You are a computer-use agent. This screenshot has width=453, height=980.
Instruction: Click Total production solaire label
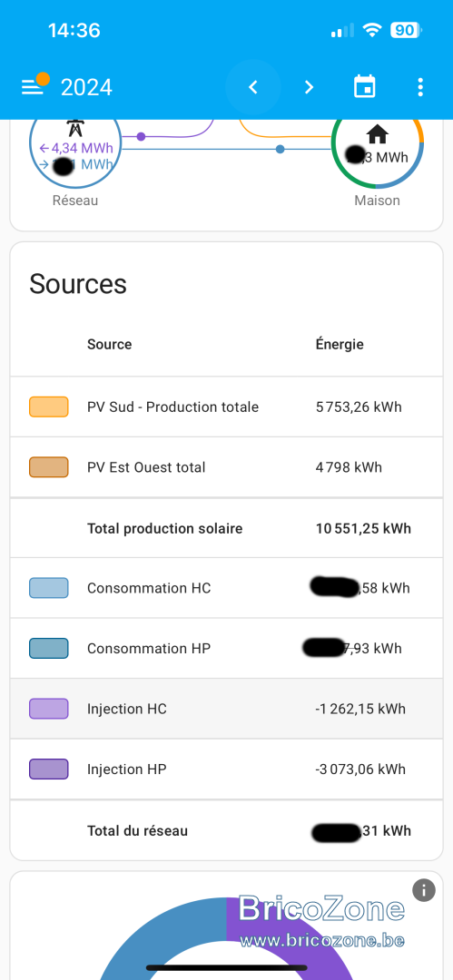coord(164,529)
